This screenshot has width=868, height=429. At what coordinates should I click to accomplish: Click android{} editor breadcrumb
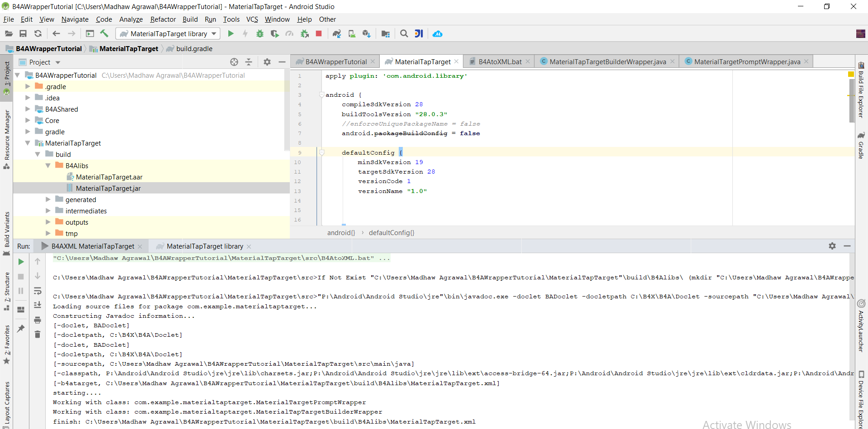(341, 233)
